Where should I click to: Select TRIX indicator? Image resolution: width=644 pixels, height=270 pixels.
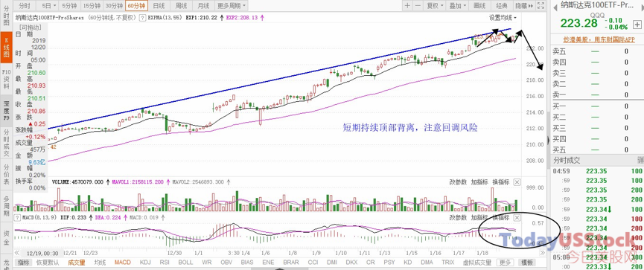[447, 263]
